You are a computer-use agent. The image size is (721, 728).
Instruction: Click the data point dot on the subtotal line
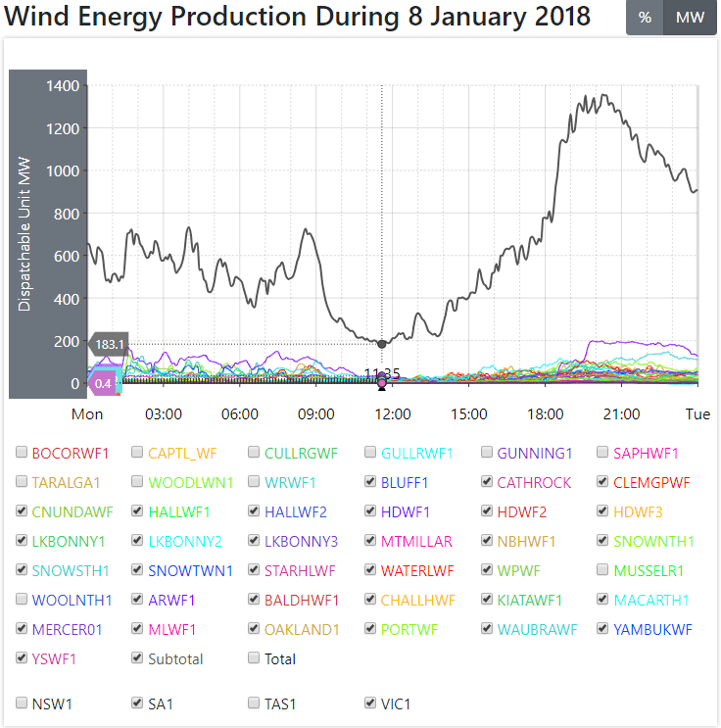click(381, 343)
